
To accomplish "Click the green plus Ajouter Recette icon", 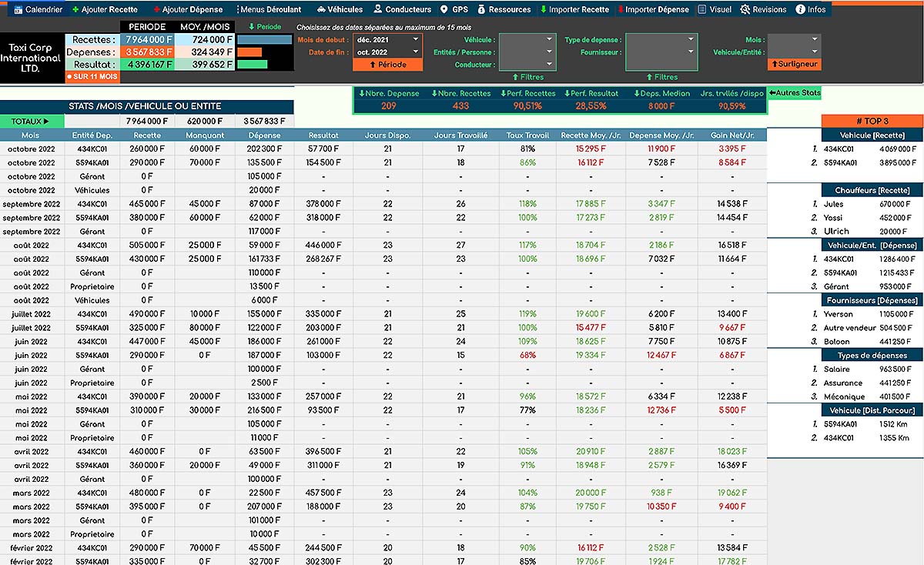I will coord(75,9).
